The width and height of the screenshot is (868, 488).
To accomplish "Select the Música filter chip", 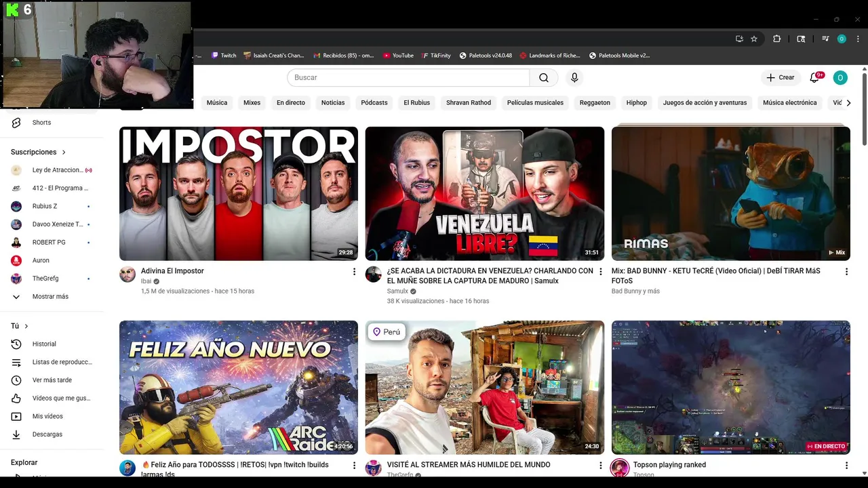I will click(x=217, y=103).
